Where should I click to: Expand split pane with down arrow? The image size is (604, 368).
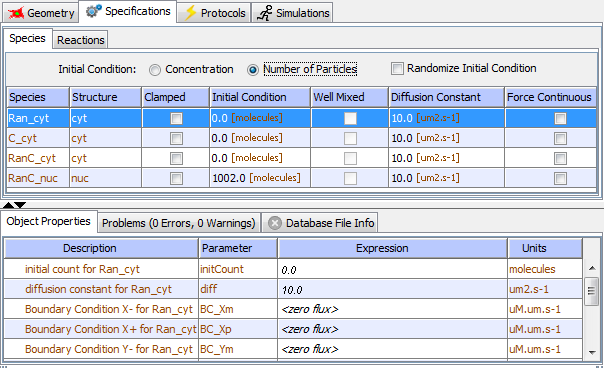[20, 205]
